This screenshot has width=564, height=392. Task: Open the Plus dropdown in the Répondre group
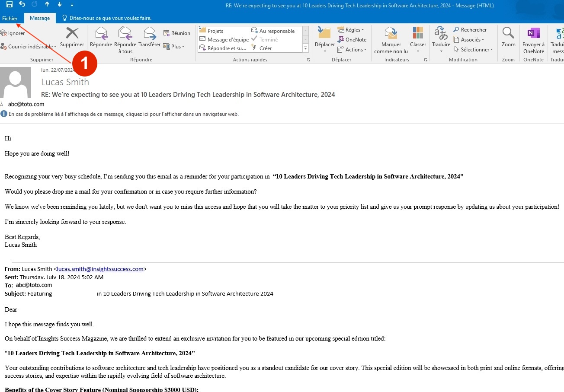174,47
